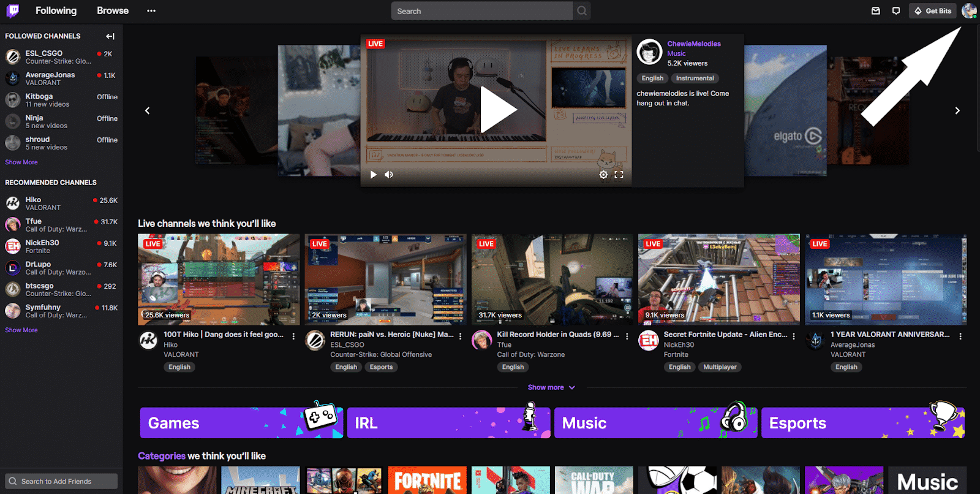This screenshot has height=494, width=980.
Task: Open the Browse tab
Action: (113, 10)
